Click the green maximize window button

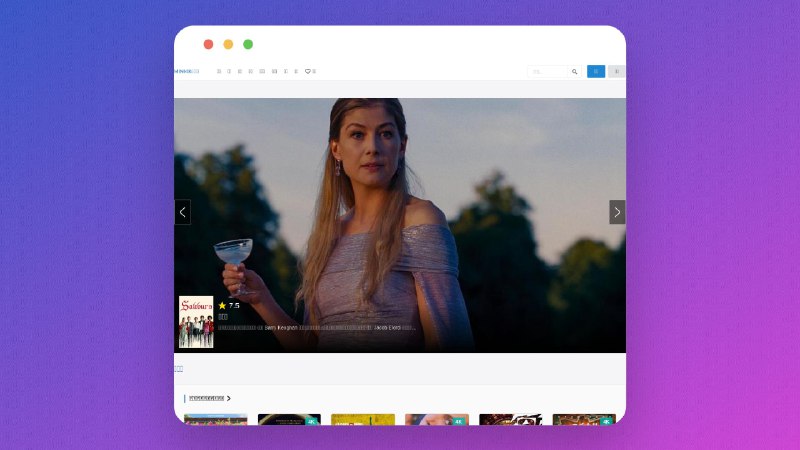[x=248, y=44]
